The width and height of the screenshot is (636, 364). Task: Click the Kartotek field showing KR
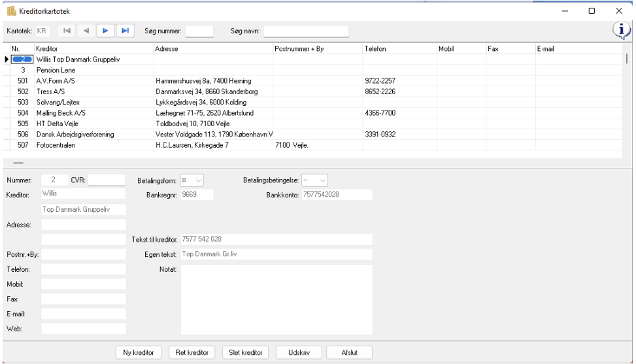coord(42,31)
